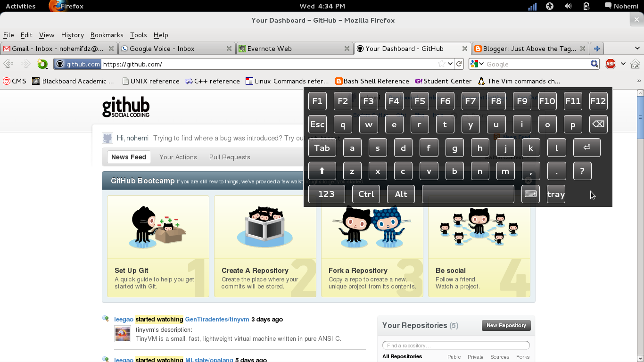644x362 pixels.
Task: Open the History menu
Action: (x=73, y=35)
